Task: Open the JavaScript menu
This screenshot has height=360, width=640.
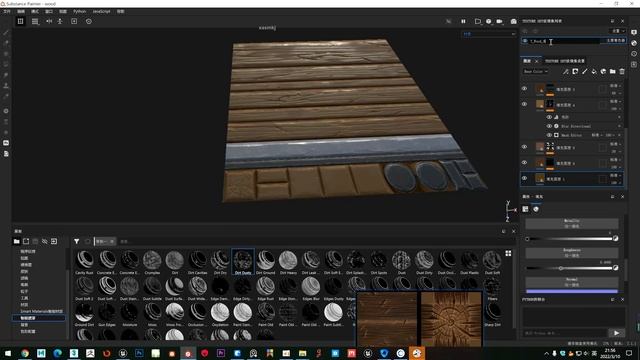Action: coord(101,11)
